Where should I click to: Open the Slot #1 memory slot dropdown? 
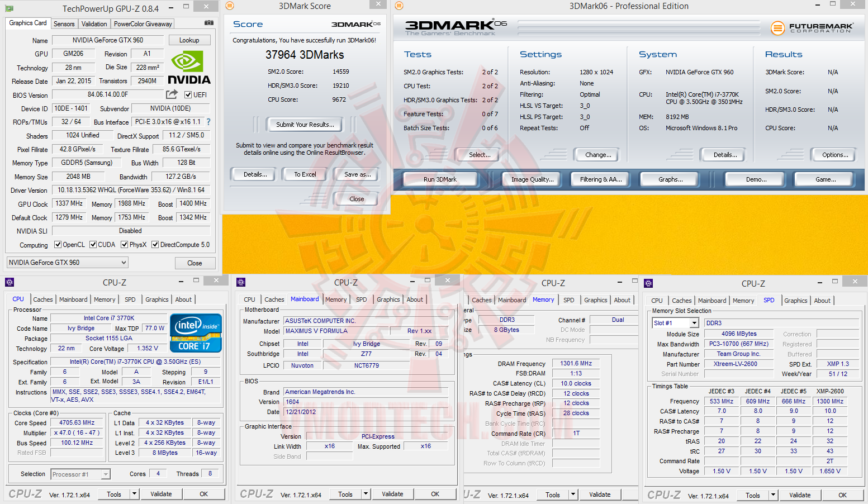tap(676, 323)
